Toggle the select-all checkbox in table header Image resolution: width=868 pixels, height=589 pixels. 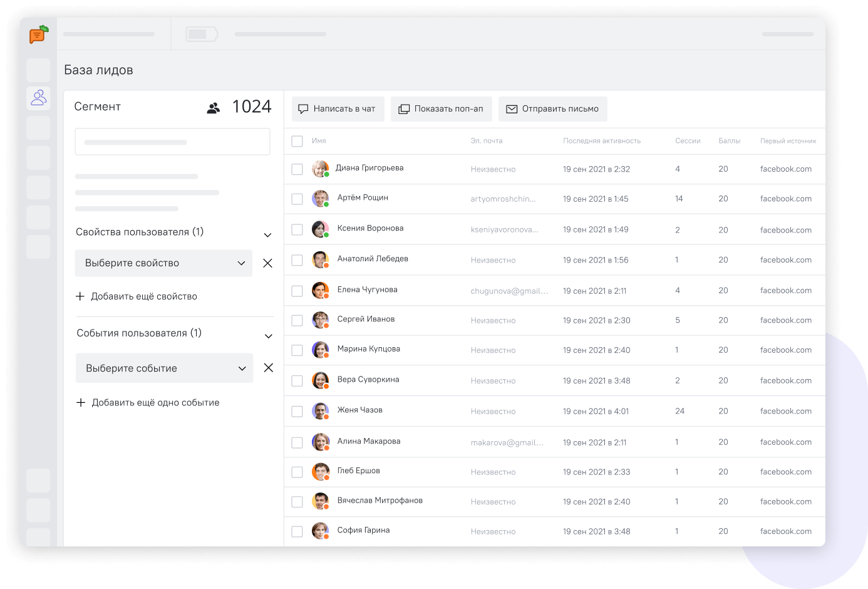297,141
